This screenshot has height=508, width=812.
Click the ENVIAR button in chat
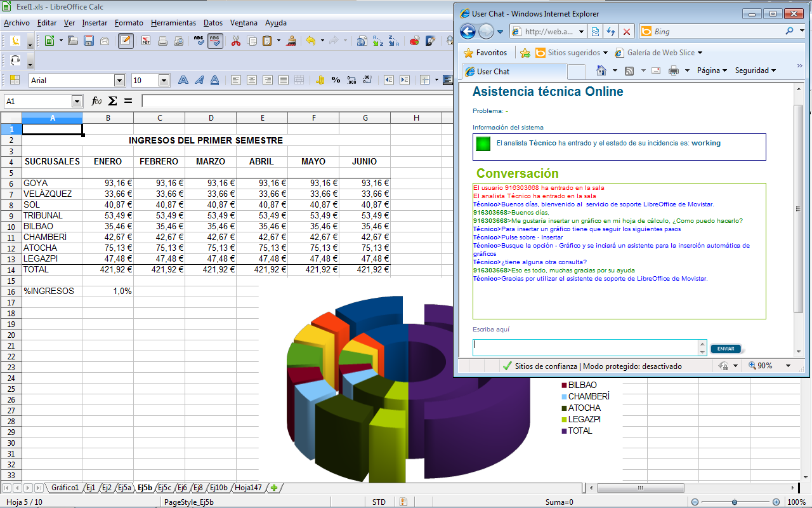[x=726, y=349]
